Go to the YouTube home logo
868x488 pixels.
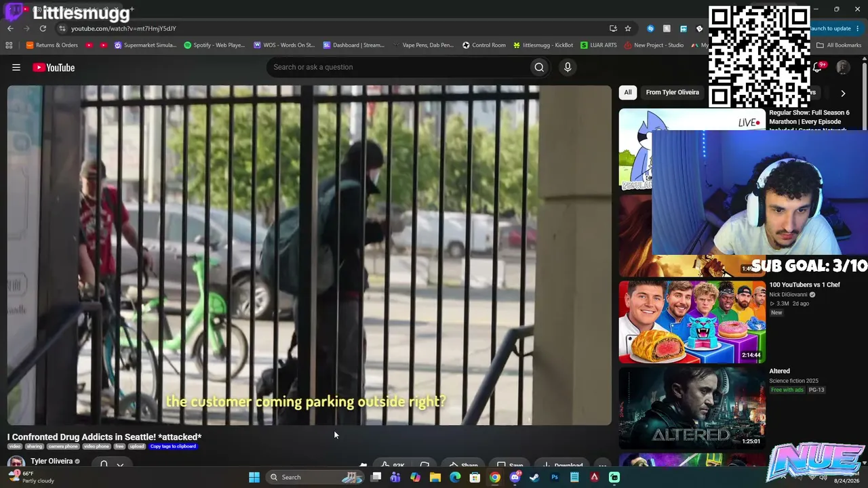click(54, 67)
